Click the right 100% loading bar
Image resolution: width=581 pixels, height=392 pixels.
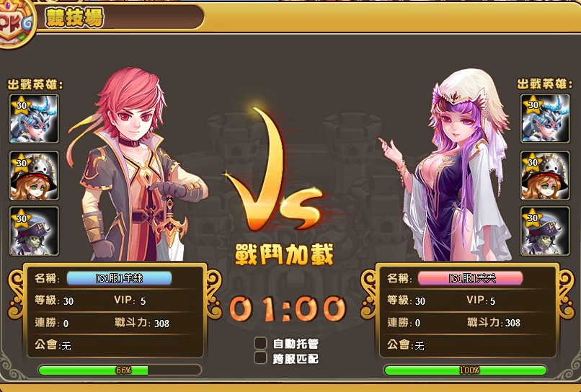pyautogui.click(x=466, y=370)
